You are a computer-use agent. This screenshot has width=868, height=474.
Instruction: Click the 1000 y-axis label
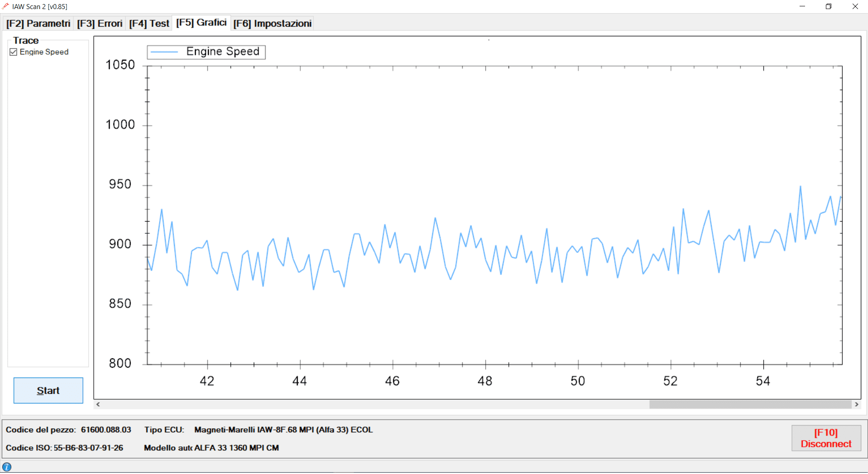(121, 125)
